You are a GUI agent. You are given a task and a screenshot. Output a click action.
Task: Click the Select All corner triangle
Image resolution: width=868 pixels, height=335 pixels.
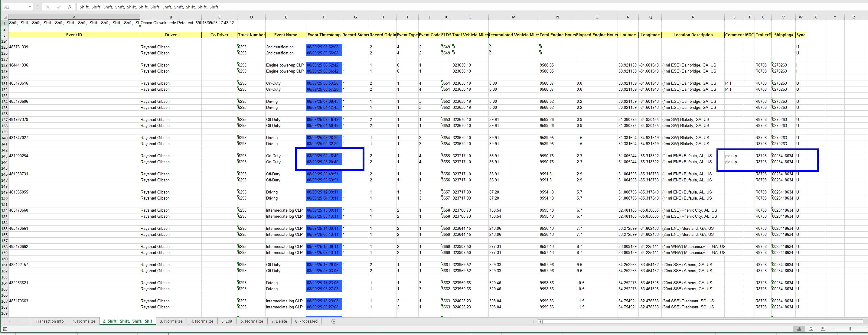[5, 17]
